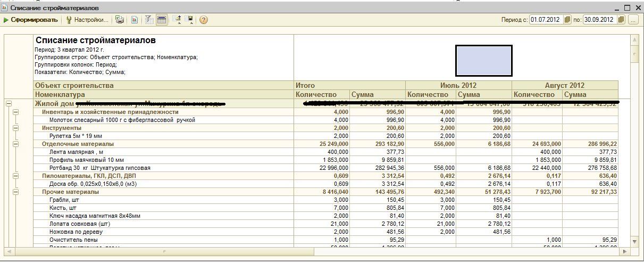Click the August sum 286 996,22 cell
Screen dimensions: 644x262
pos(590,144)
